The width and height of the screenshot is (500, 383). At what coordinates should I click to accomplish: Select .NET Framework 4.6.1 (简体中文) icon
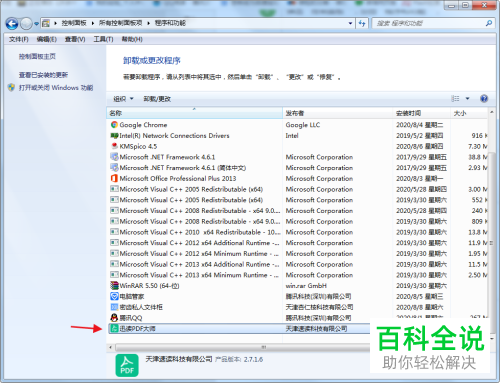pyautogui.click(x=114, y=167)
